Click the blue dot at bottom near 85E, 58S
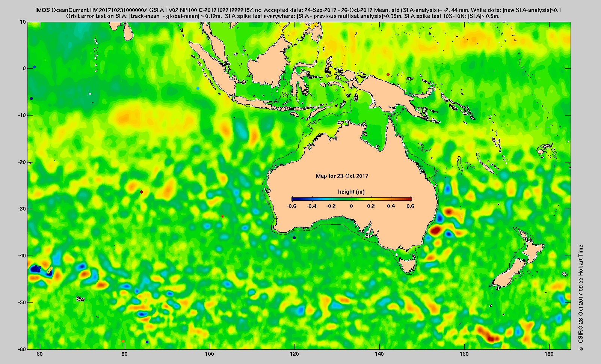This screenshot has height=364, width=601. [x=147, y=342]
